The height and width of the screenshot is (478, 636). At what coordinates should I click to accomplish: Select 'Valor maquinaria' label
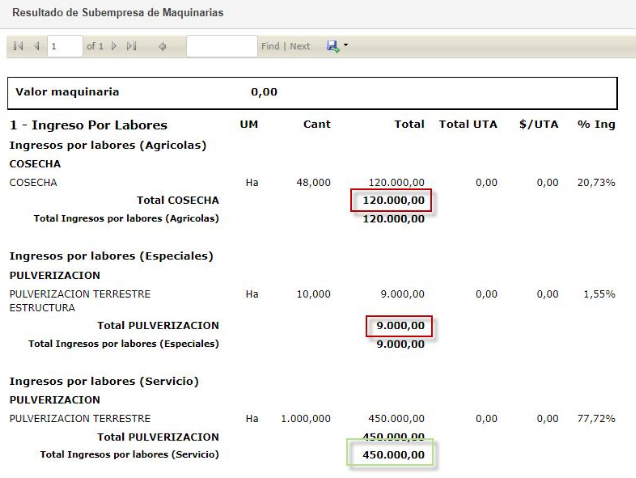[x=67, y=92]
